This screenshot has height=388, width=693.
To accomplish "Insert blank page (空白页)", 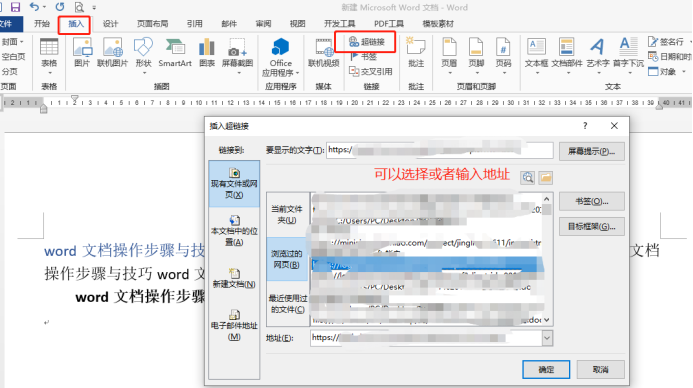I will point(13,57).
